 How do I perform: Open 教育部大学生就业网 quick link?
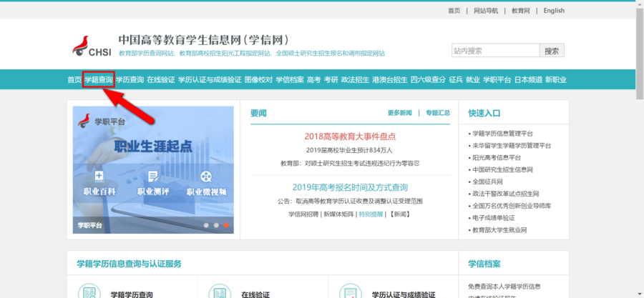pos(499,230)
